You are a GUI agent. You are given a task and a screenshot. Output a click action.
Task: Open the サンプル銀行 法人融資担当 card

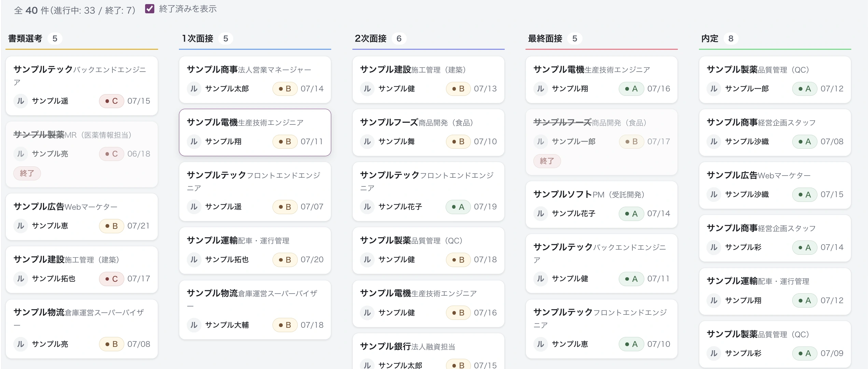pos(429,351)
